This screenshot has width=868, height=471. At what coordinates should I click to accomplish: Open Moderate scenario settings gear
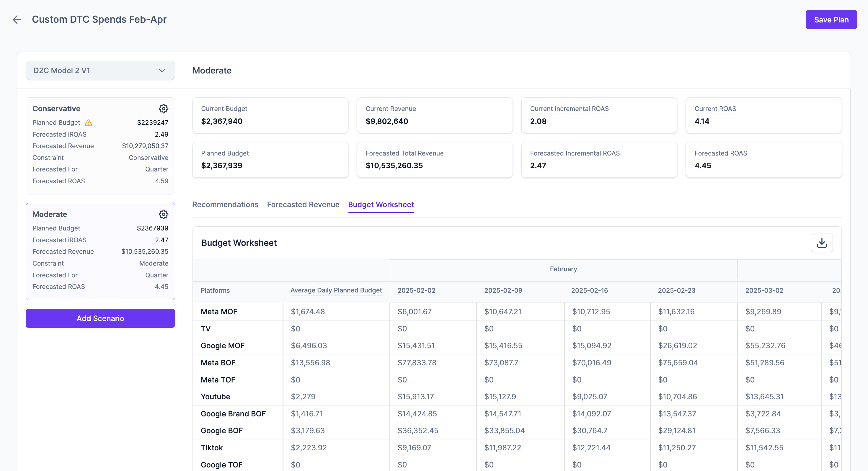coord(164,214)
